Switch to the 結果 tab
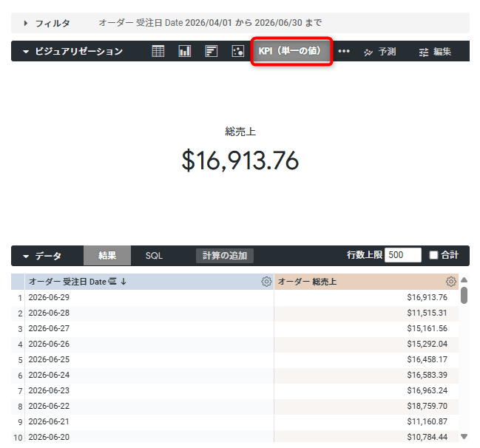The height and width of the screenshot is (448, 480). coord(107,256)
